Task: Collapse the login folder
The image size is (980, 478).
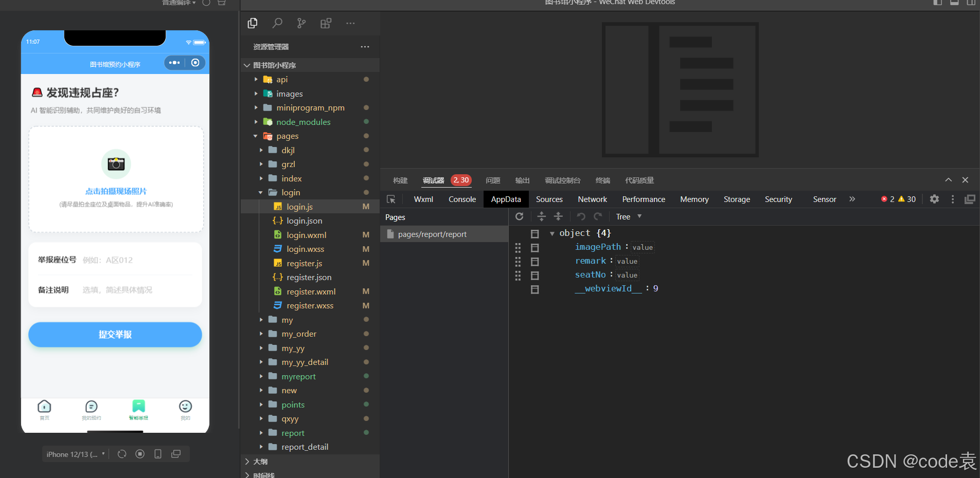Action: [261, 192]
